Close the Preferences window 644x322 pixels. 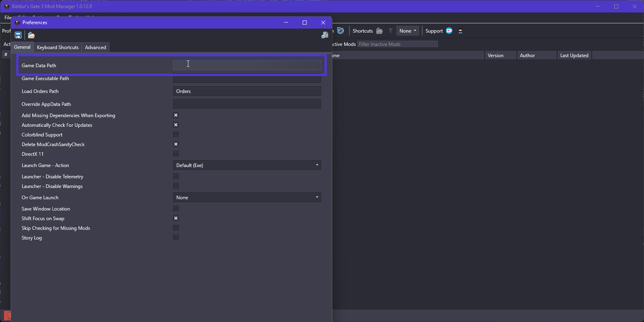point(323,23)
